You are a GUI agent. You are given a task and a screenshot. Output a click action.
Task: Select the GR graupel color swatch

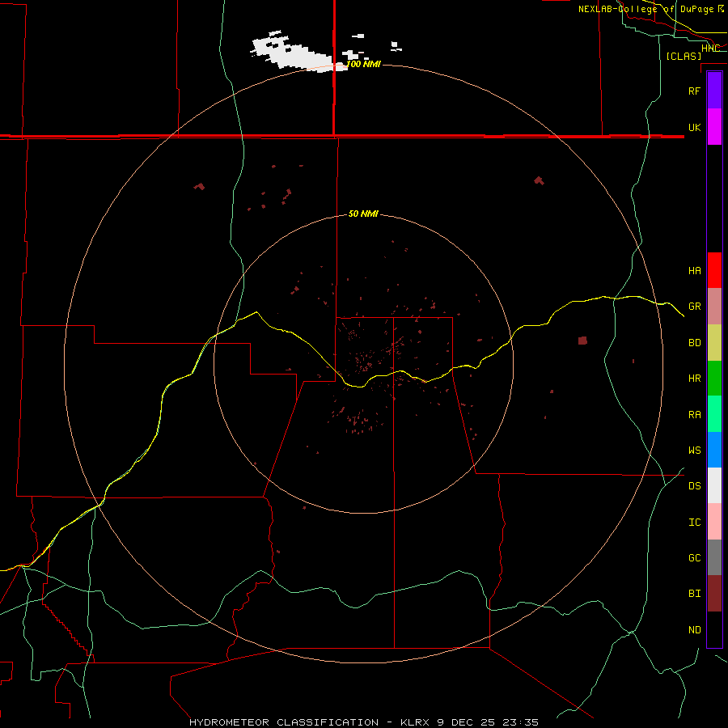[714, 307]
